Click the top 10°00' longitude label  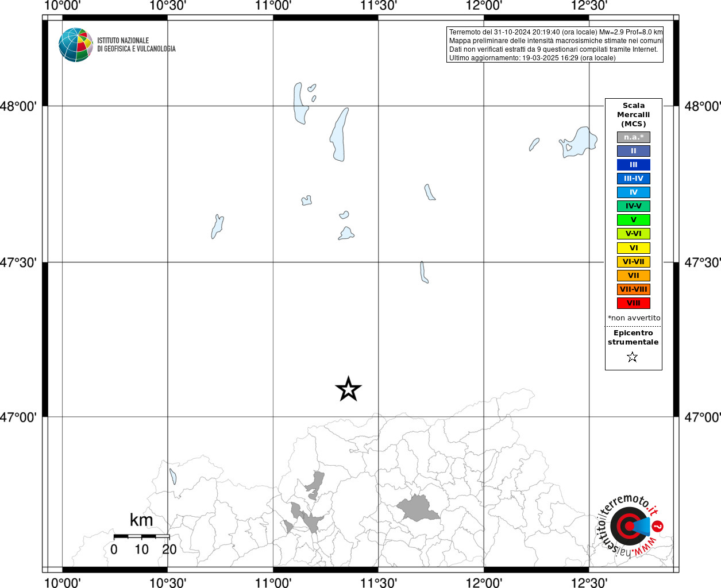(x=62, y=6)
